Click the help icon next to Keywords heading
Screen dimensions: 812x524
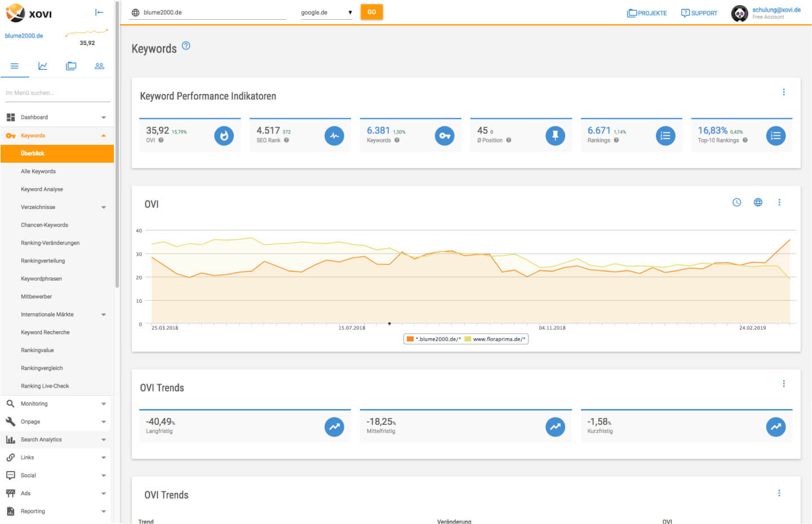pyautogui.click(x=186, y=46)
